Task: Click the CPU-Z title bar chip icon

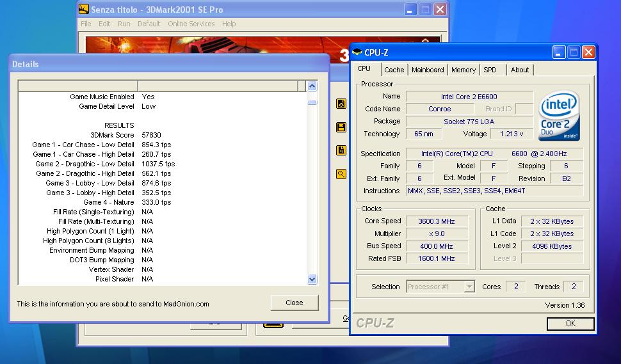Action: tap(357, 52)
